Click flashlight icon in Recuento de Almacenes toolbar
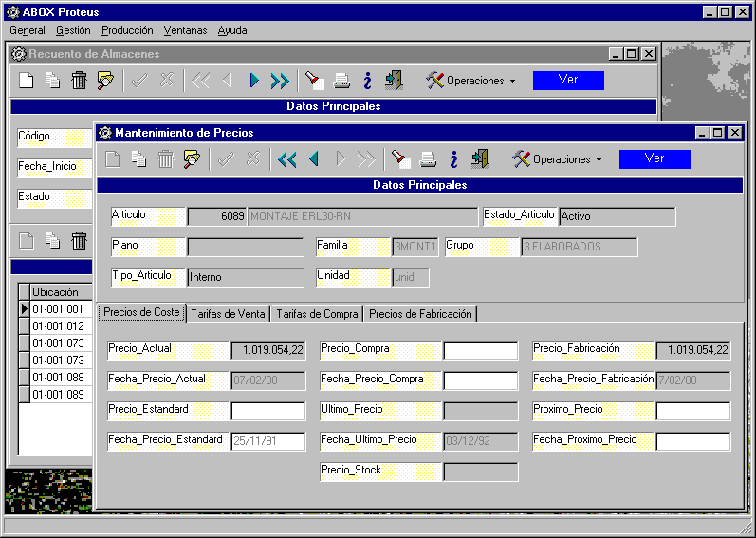 pos(314,81)
